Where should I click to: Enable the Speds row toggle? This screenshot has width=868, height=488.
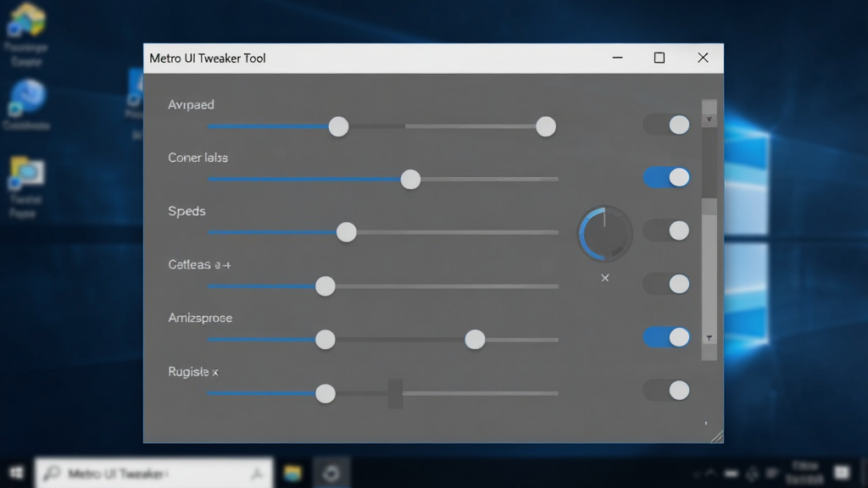tap(666, 230)
